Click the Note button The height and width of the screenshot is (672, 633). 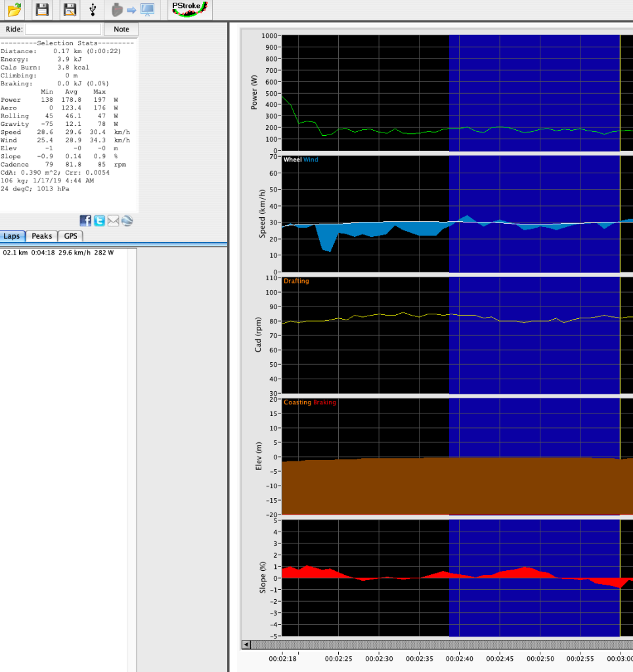pyautogui.click(x=121, y=29)
